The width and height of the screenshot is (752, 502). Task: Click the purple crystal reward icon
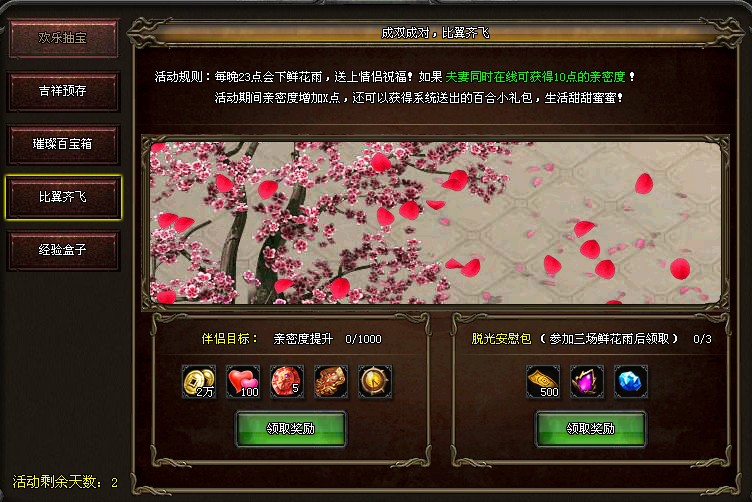click(587, 382)
